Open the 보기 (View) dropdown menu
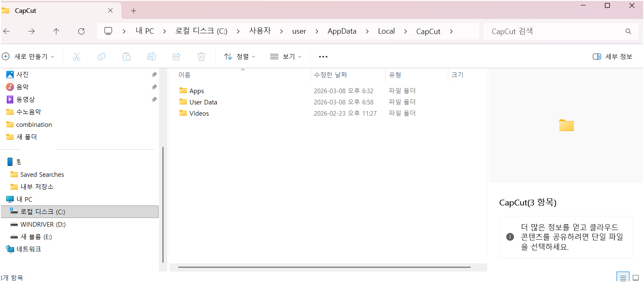Viewport: 644px width, 282px height. 286,56
